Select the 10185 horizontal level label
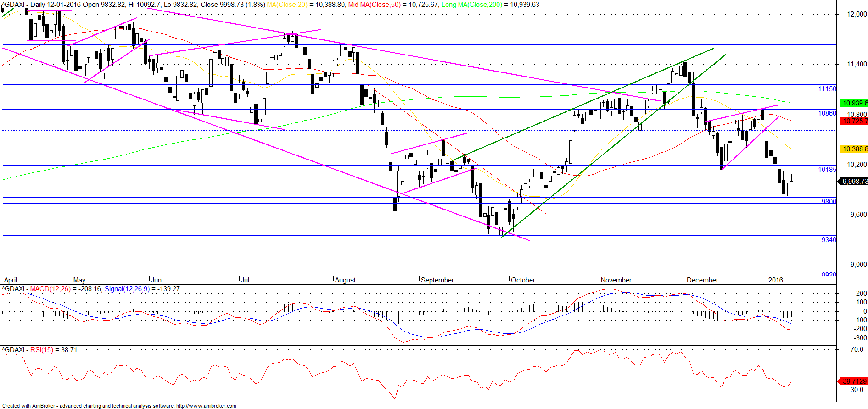 (x=827, y=170)
